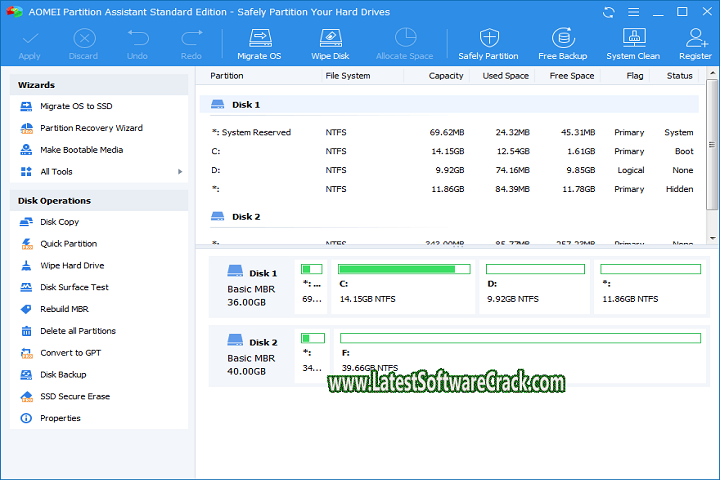Choose Convert to GPT operation
720x480 pixels.
(70, 353)
